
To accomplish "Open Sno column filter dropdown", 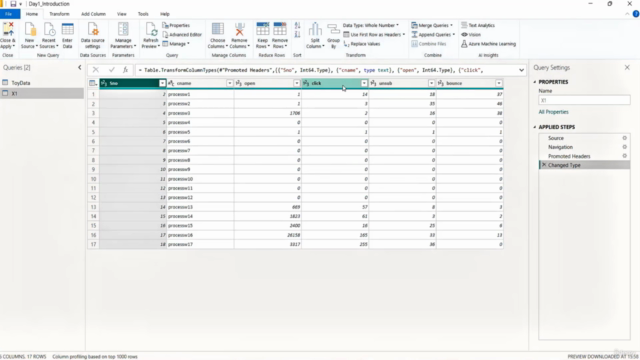I will [x=162, y=83].
